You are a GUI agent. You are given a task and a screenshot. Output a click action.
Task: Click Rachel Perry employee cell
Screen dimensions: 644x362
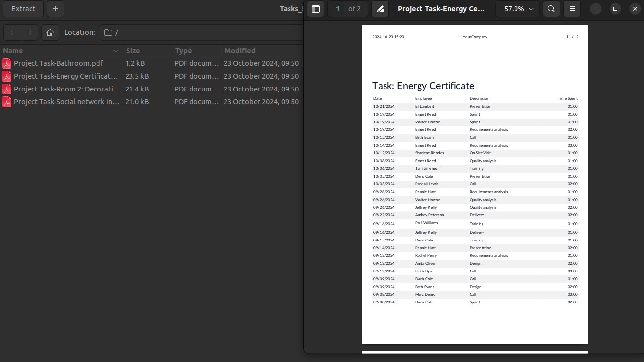coord(426,255)
